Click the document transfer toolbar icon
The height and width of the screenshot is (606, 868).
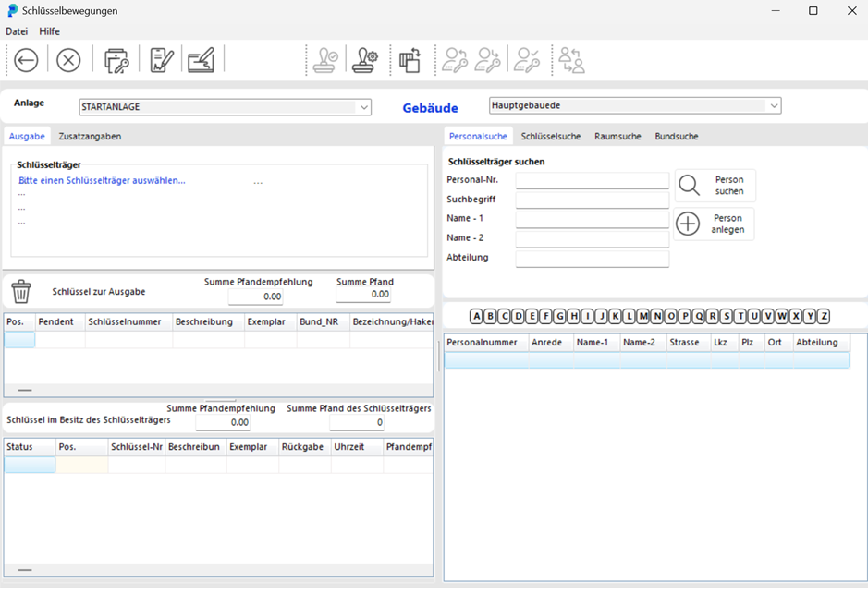coord(410,61)
